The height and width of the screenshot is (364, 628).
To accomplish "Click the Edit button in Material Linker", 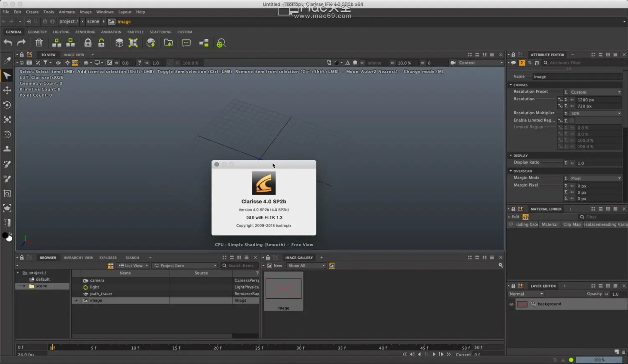I will pyautogui.click(x=515, y=217).
